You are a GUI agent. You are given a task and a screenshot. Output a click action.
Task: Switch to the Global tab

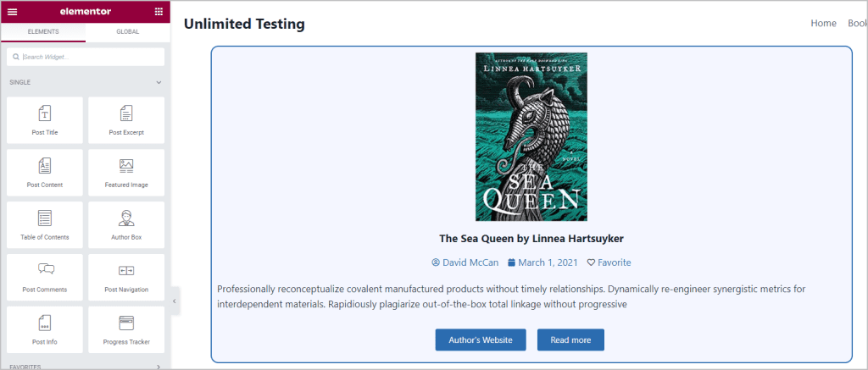(x=128, y=32)
